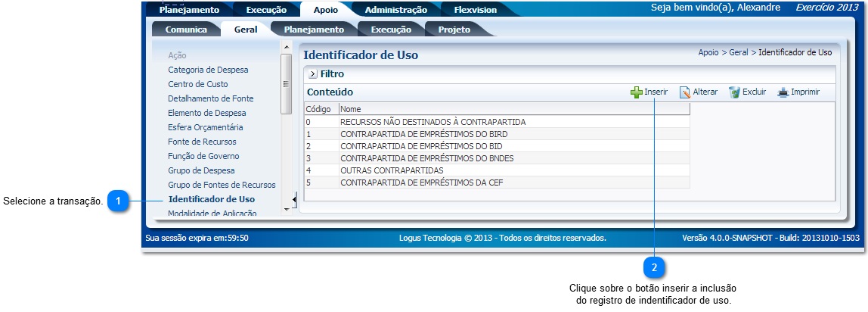Select row OUTRAS CONTRAPARTIDAS
This screenshot has height=312, width=868.
pyautogui.click(x=497, y=170)
